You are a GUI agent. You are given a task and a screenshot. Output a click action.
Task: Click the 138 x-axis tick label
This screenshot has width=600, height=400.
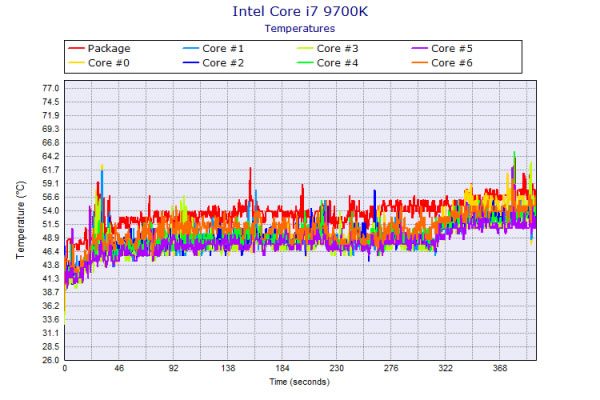[x=228, y=368]
